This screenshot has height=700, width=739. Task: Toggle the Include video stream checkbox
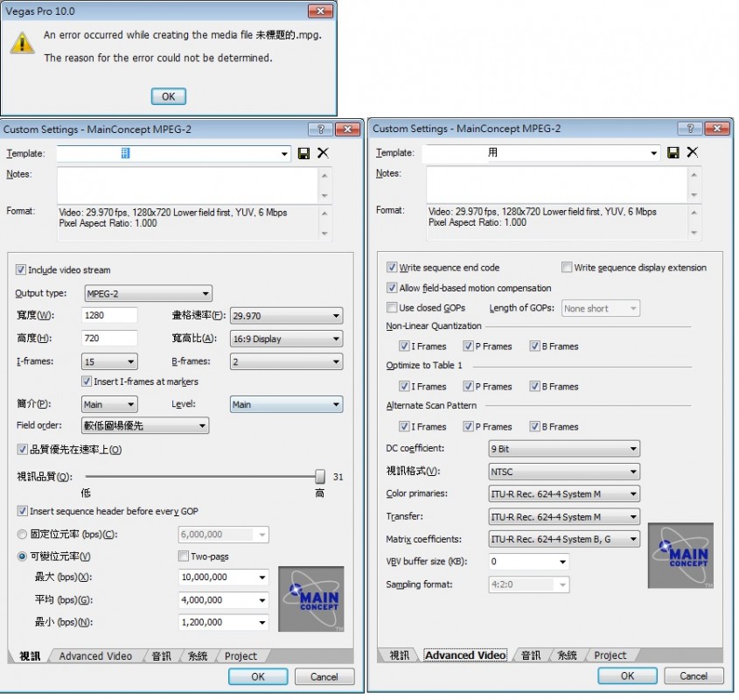point(20,269)
